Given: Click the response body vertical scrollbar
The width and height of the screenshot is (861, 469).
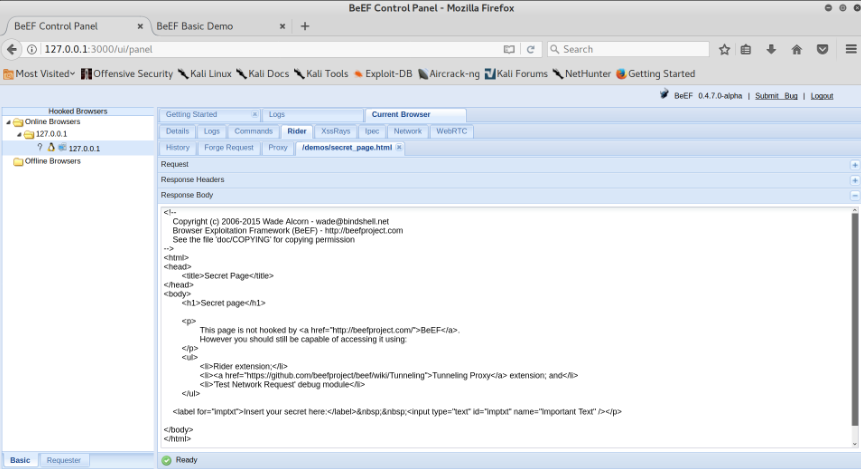Looking at the screenshot, I should tap(854, 320).
